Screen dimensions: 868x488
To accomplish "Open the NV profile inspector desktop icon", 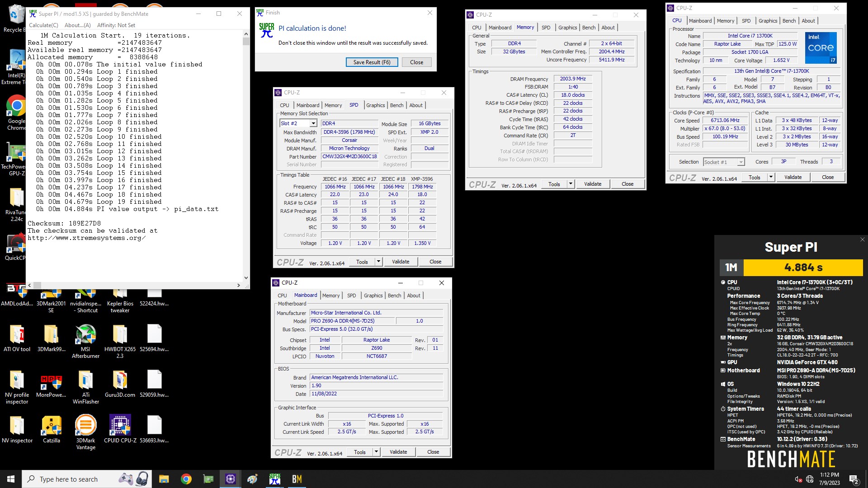I will (x=17, y=387).
